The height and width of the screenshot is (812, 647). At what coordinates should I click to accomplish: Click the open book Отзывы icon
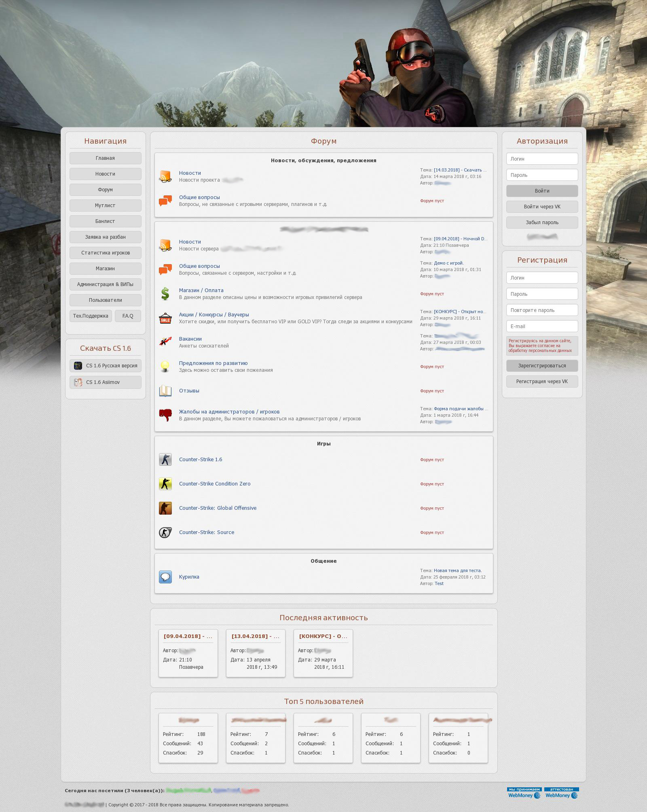pos(165,391)
